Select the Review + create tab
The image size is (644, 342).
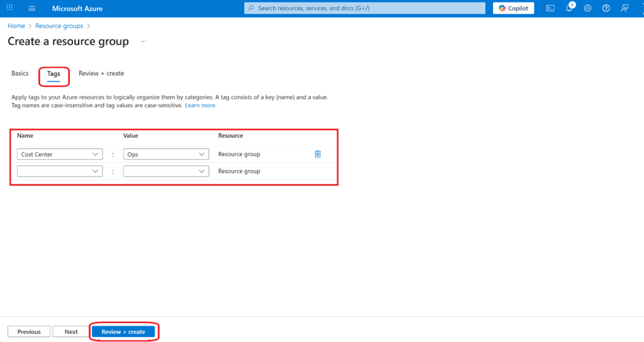(101, 74)
